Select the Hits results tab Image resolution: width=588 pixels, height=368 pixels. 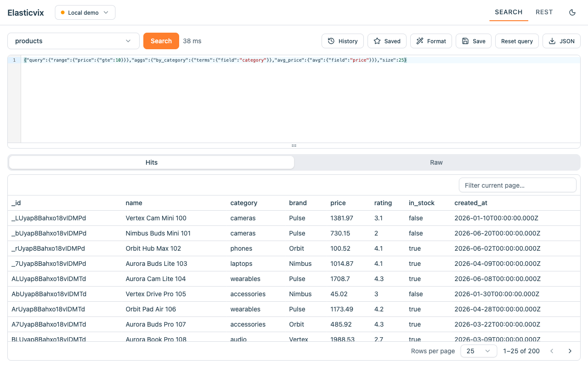[x=152, y=162]
